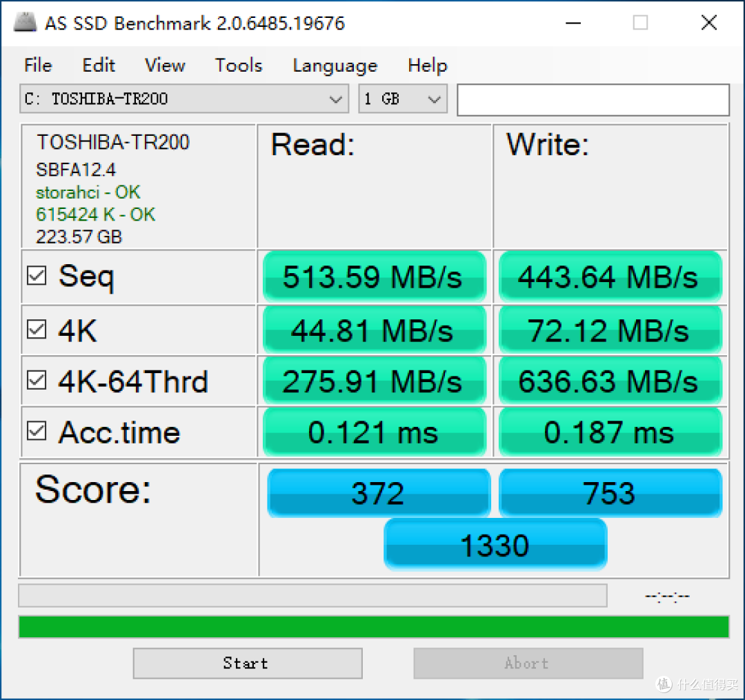The image size is (745, 700).
Task: Click the total score 1330 tile
Action: click(495, 544)
